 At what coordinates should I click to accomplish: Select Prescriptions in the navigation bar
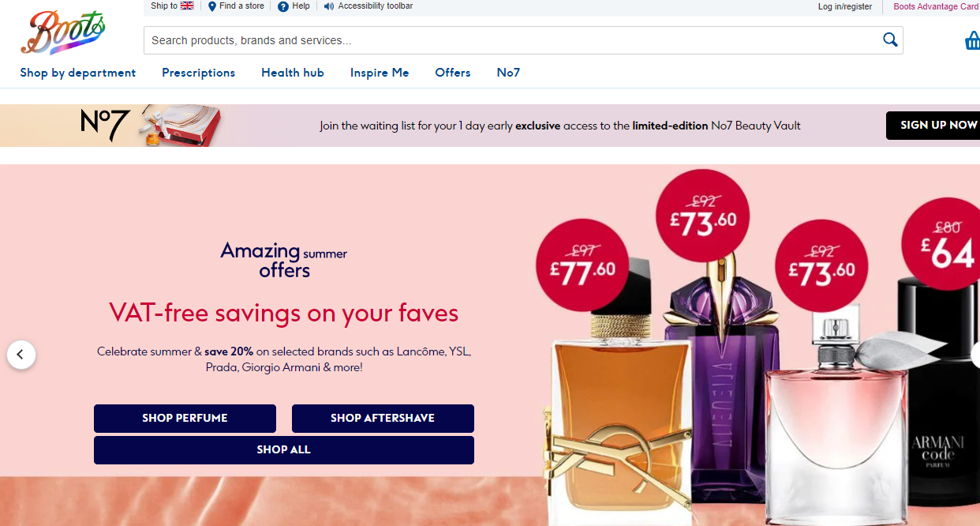tap(199, 73)
